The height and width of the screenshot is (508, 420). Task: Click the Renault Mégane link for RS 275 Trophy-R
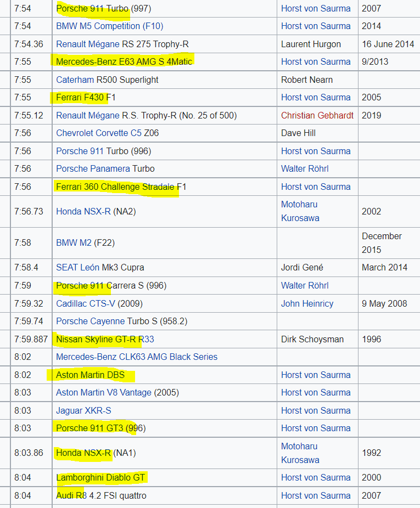click(87, 44)
